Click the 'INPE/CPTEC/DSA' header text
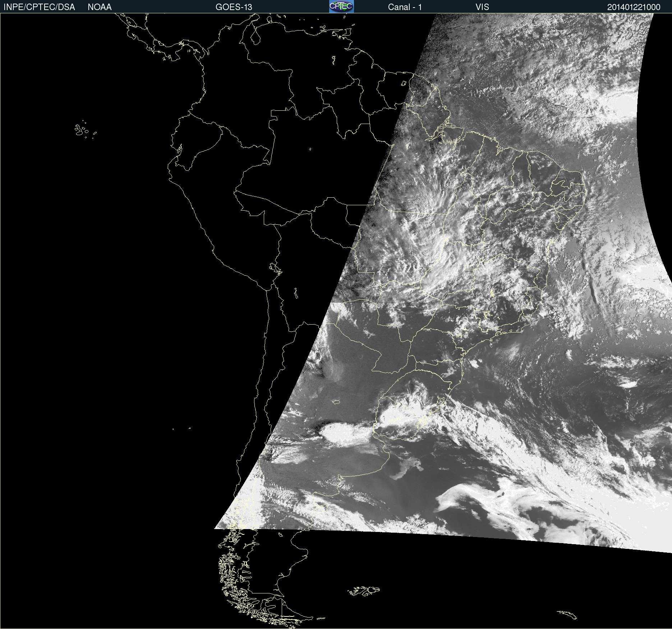 click(39, 7)
